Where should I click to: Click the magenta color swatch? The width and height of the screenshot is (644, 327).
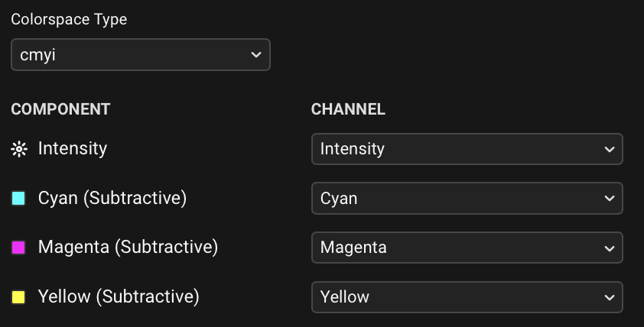coord(18,248)
